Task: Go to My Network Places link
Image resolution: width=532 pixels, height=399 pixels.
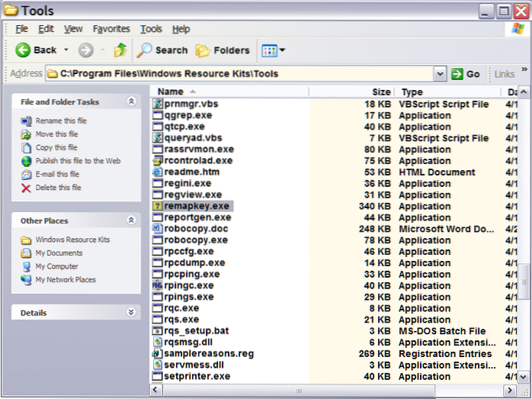Action: (x=66, y=280)
